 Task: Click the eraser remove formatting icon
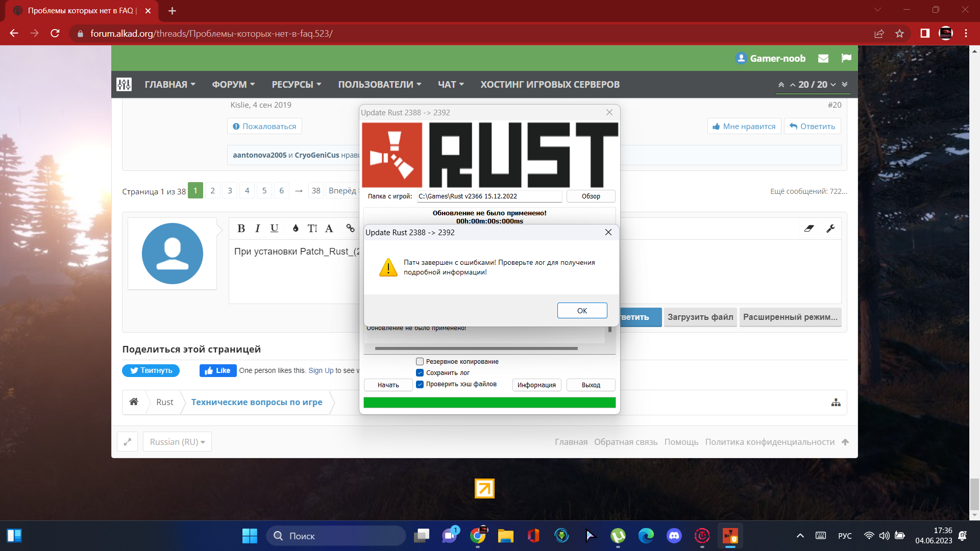(x=809, y=229)
